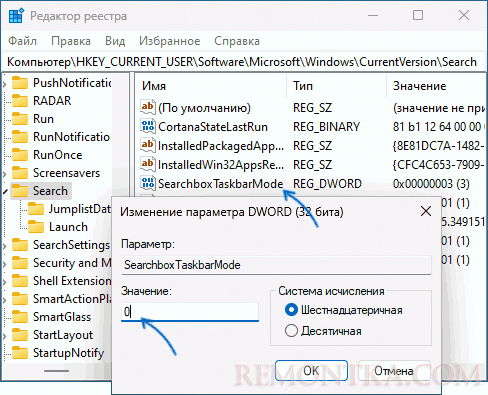This screenshot has height=395, width=488.
Task: Click the Значение value input field
Action: [x=190, y=312]
